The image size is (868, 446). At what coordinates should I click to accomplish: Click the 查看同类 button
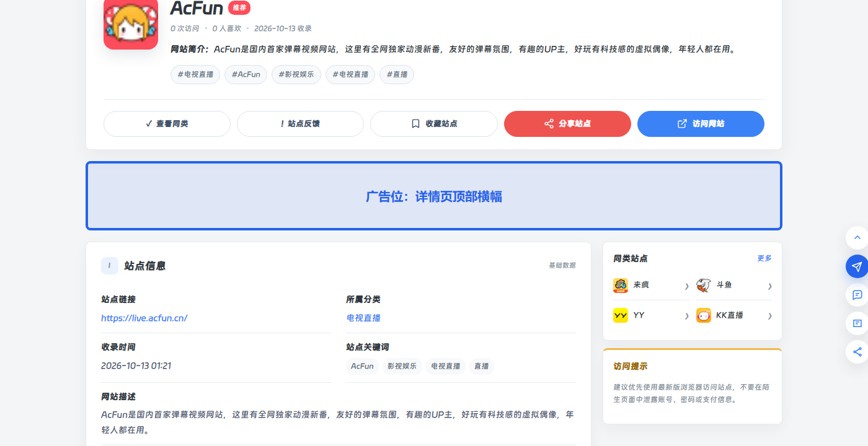(167, 124)
